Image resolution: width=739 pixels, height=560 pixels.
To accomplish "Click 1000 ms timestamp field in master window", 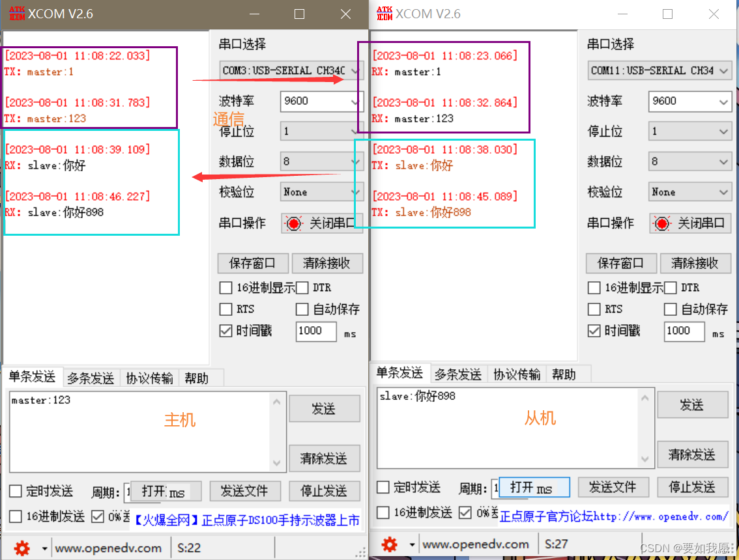I will (x=316, y=331).
